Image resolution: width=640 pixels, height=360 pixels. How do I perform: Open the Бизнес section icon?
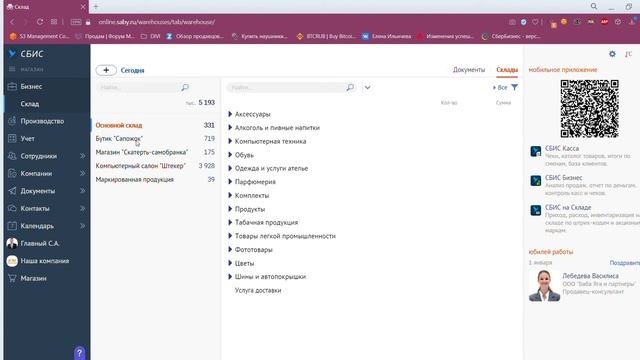12,87
